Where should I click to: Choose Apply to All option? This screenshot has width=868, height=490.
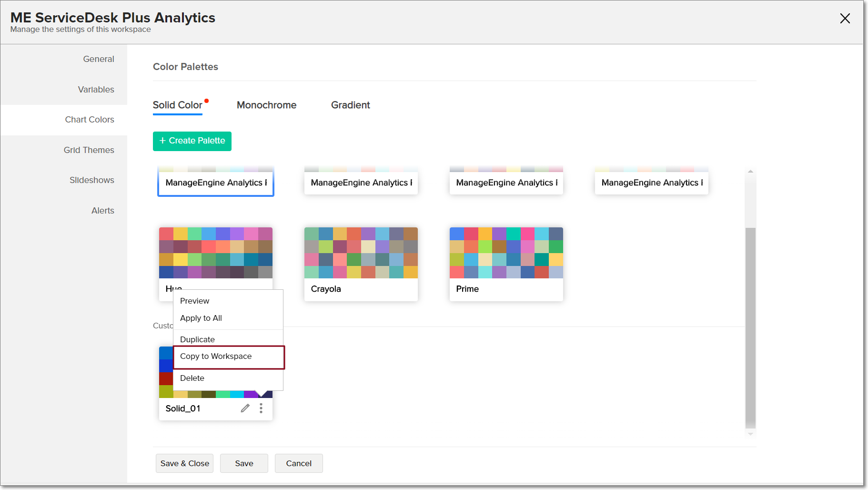(x=201, y=318)
